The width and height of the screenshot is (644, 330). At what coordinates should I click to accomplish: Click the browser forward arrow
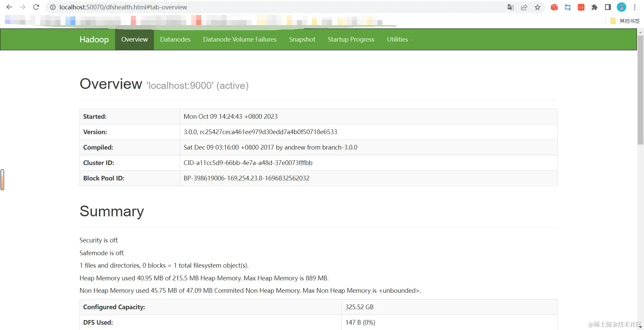click(22, 7)
